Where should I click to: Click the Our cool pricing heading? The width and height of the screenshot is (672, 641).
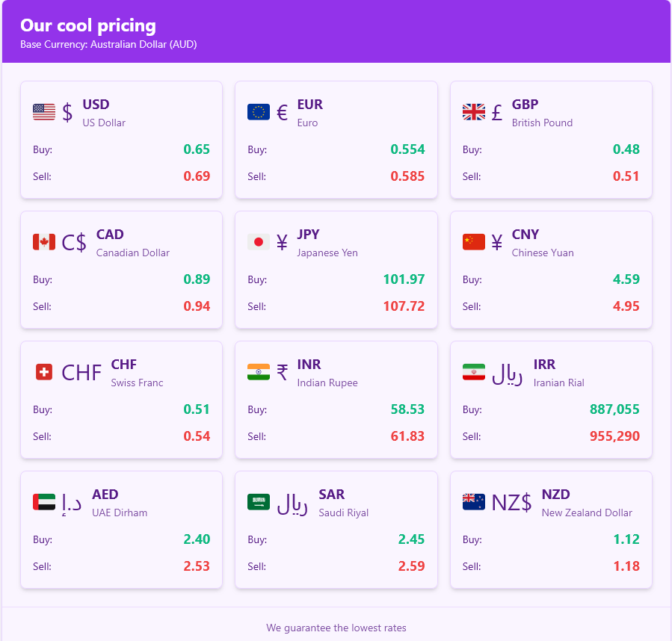point(88,25)
